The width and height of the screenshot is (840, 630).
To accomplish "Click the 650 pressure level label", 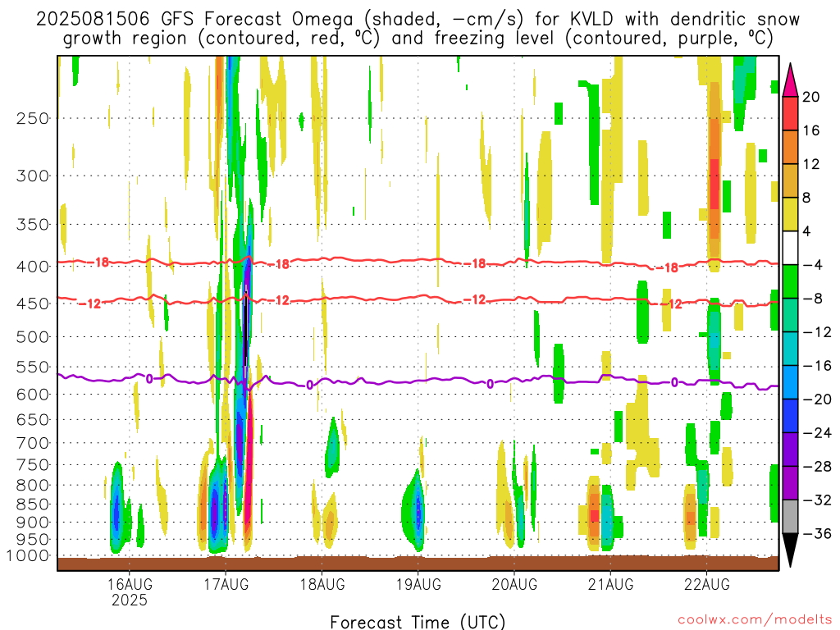I will [x=33, y=419].
